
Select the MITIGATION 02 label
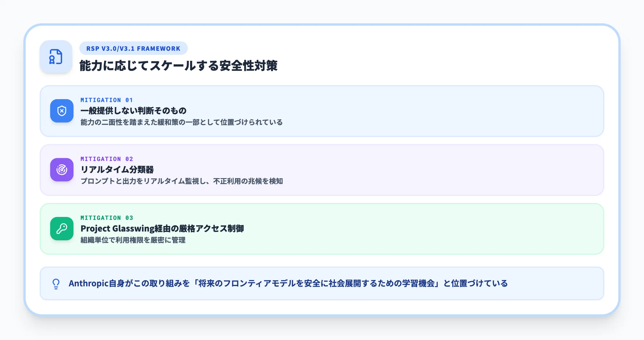(107, 159)
